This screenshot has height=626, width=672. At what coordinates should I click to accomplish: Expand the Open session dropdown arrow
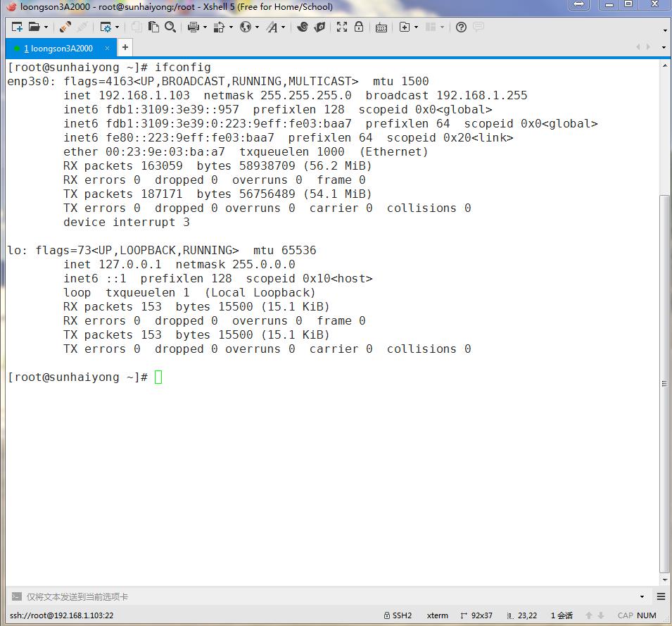point(46,27)
